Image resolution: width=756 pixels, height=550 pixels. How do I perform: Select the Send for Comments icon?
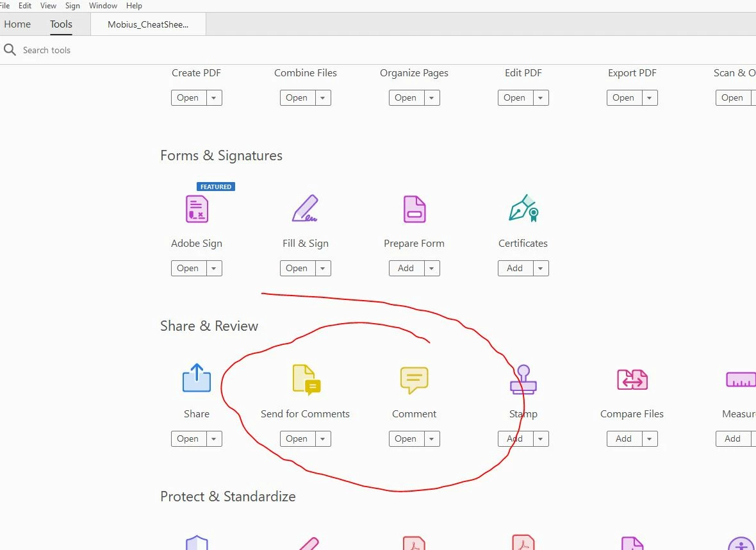tap(307, 379)
